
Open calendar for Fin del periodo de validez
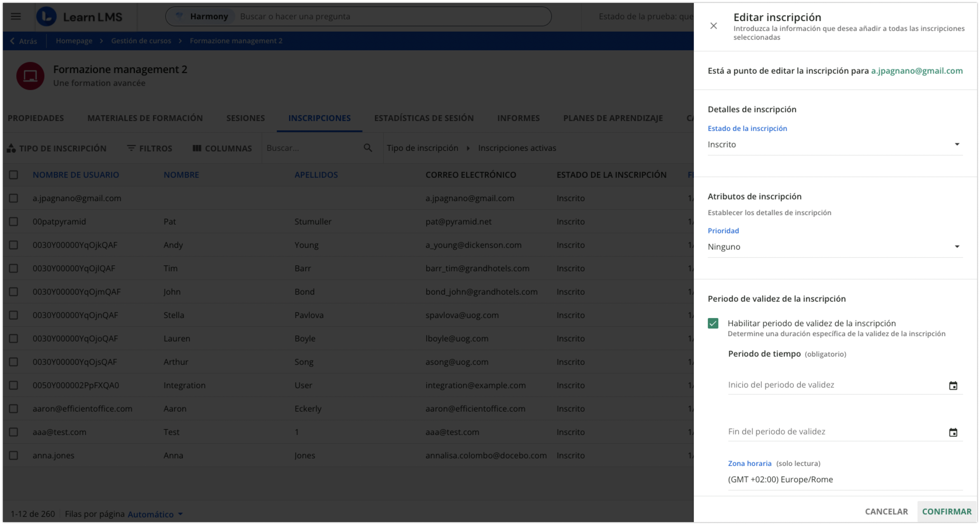(953, 433)
